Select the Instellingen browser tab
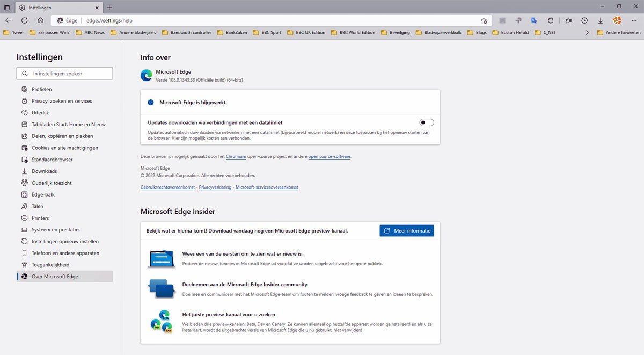The image size is (644, 355). (x=58, y=8)
